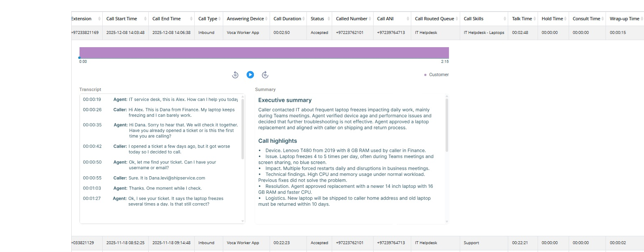
Task: Click the sort arrows on Status column
Action: click(328, 19)
